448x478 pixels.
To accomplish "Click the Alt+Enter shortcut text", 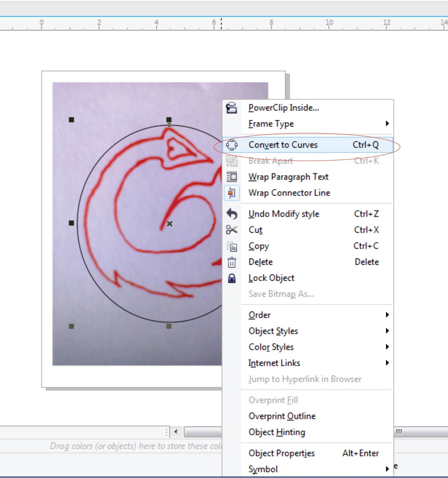I will (x=361, y=453).
